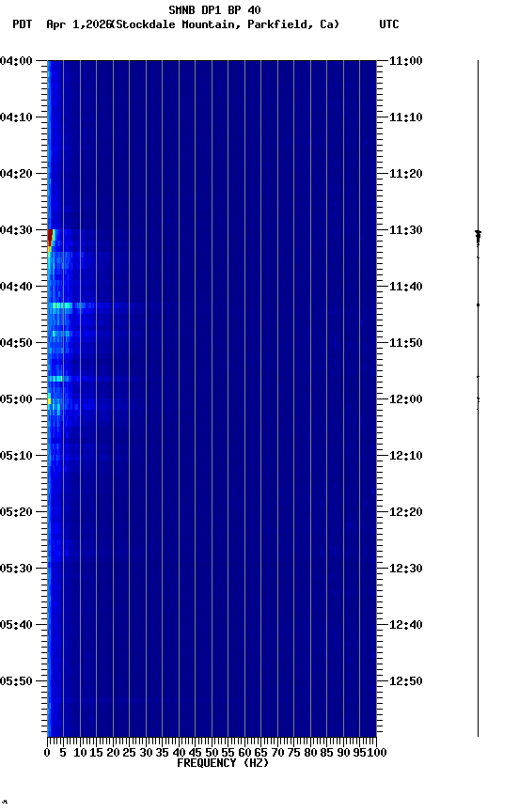Click the 70 Hz frequency tick label

point(277,753)
